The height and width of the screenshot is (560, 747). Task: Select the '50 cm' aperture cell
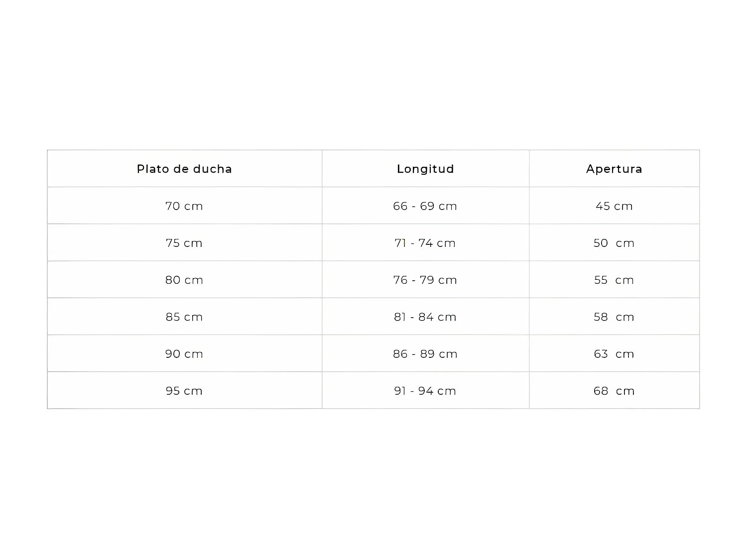tap(614, 243)
